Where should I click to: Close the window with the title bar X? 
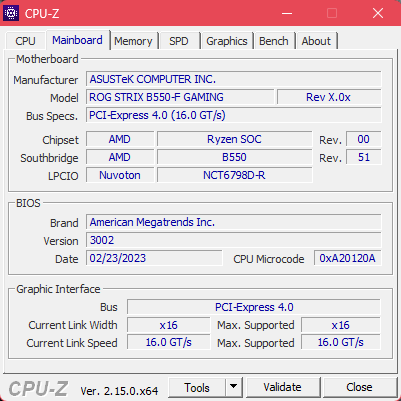(x=378, y=13)
